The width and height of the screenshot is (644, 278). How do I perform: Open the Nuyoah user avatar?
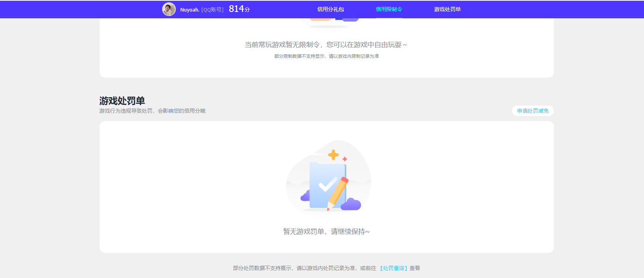point(169,9)
